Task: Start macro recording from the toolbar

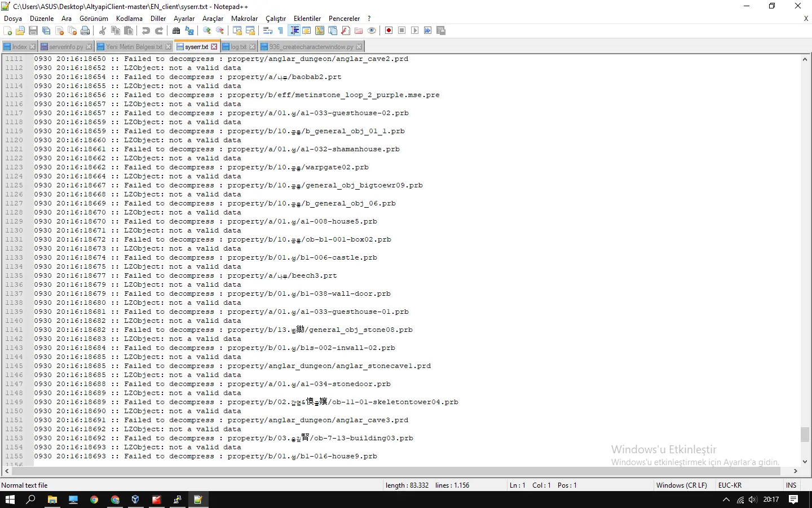Action: coord(389,30)
